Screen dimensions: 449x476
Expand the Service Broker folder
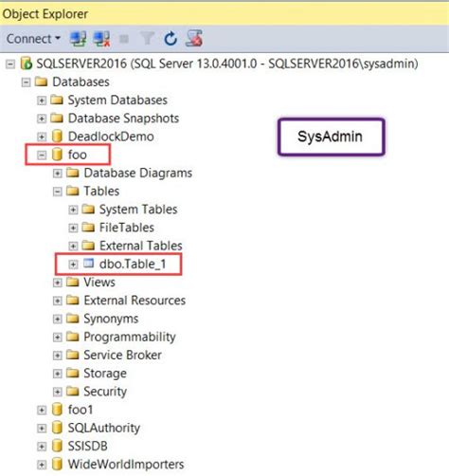[x=57, y=356]
